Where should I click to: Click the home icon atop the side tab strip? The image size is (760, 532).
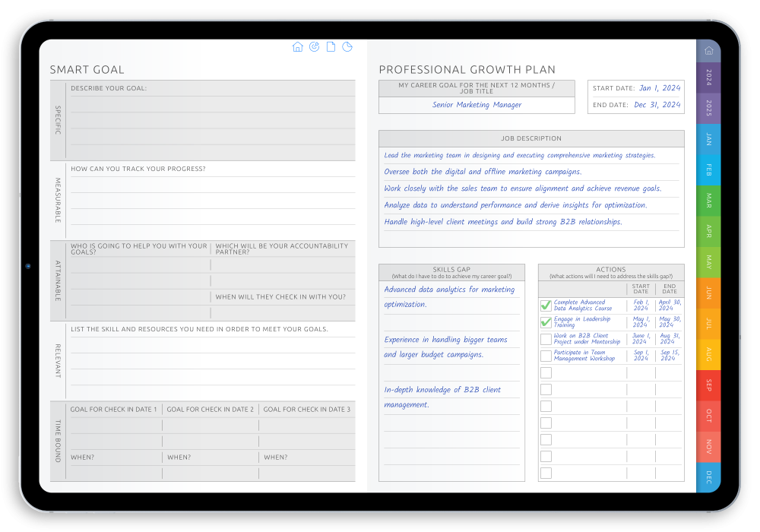708,50
